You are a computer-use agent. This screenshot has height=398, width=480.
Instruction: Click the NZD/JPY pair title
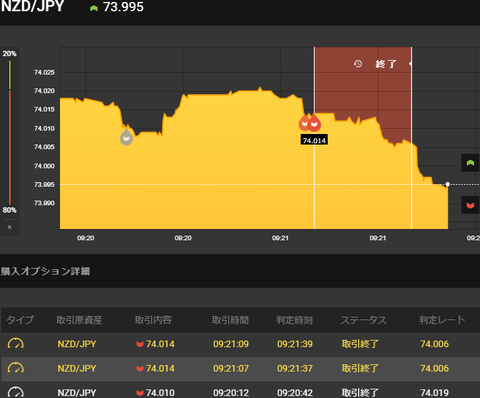(x=32, y=6)
